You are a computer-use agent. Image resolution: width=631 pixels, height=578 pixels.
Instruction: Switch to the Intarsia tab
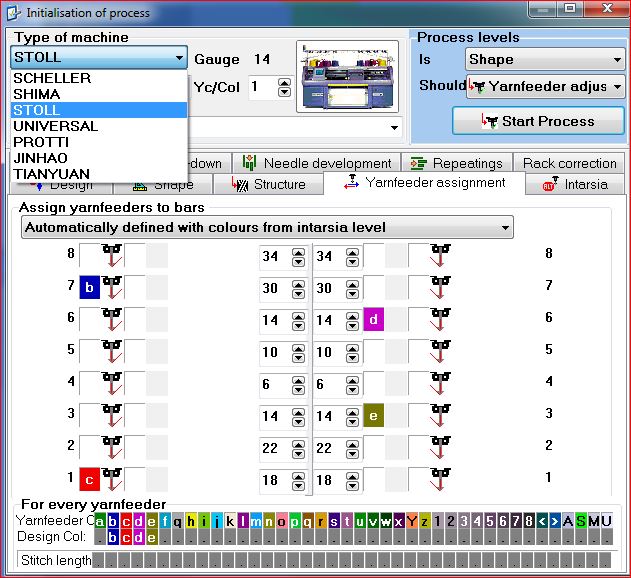pos(576,184)
